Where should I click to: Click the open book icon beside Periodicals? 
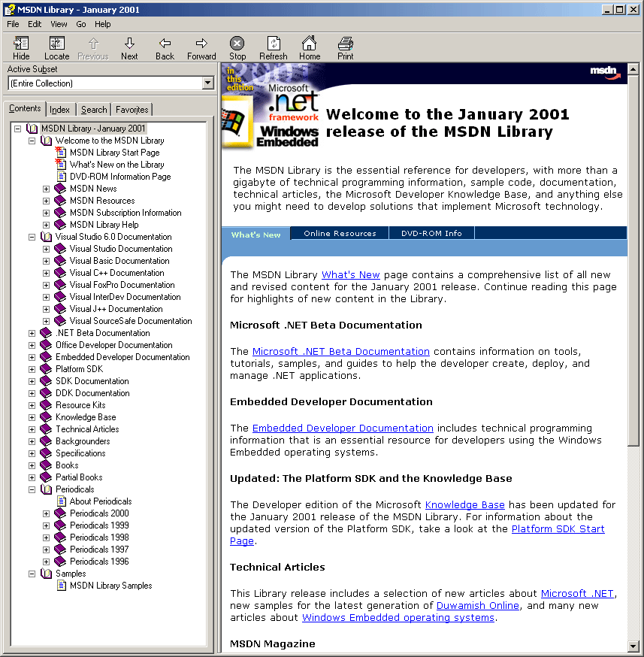(x=46, y=489)
